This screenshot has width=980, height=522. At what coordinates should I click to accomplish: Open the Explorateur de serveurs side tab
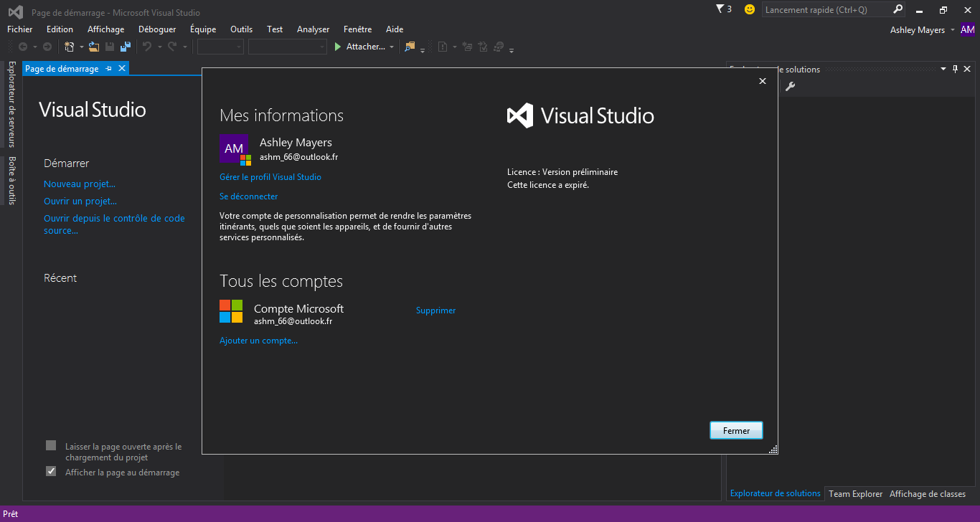[x=11, y=103]
